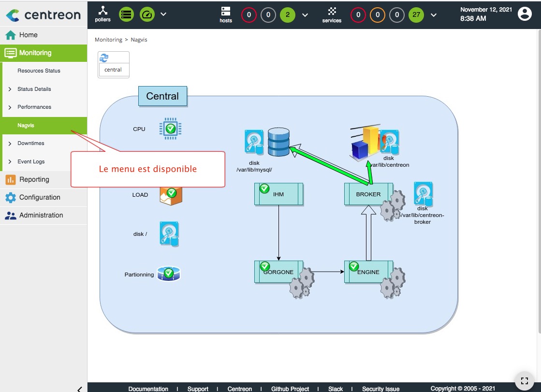Select Resources Status in sidebar
Screen dimensions: 541x392
point(39,71)
